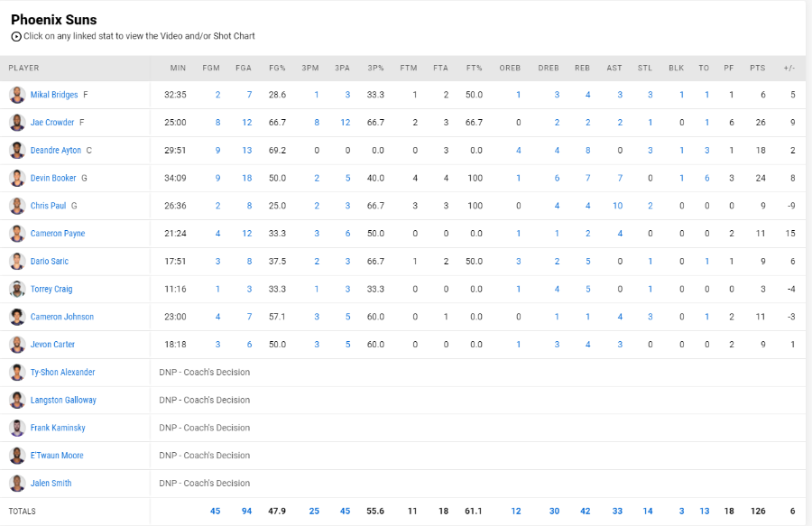
Task: Click Devin Booker's player headshot
Action: (x=17, y=178)
